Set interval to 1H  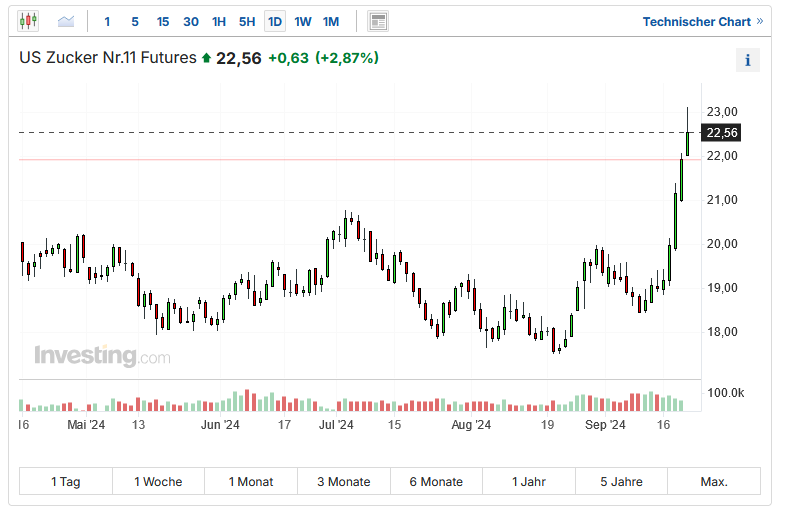point(219,21)
